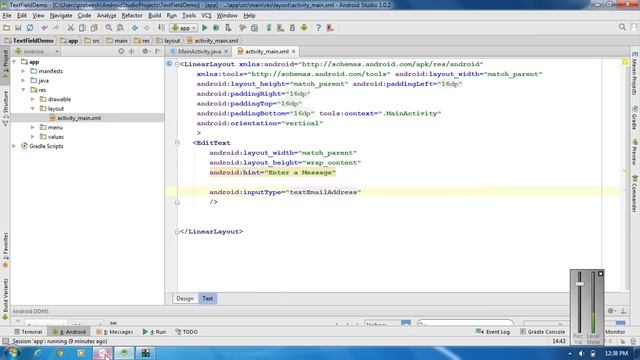Viewport: 640px width, 360px height.
Task: Open the Gradle Console
Action: (x=542, y=332)
